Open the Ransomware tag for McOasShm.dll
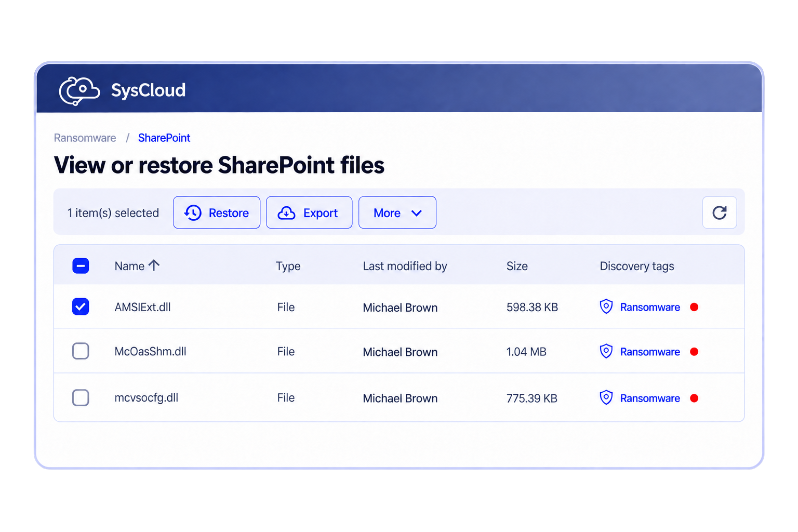798x532 pixels. click(x=650, y=352)
